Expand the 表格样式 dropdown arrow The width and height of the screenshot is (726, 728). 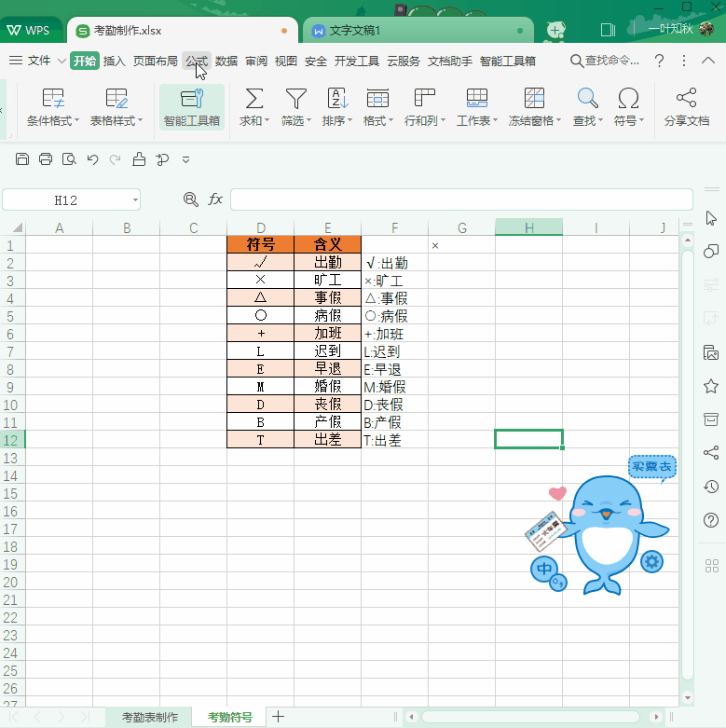click(x=140, y=121)
